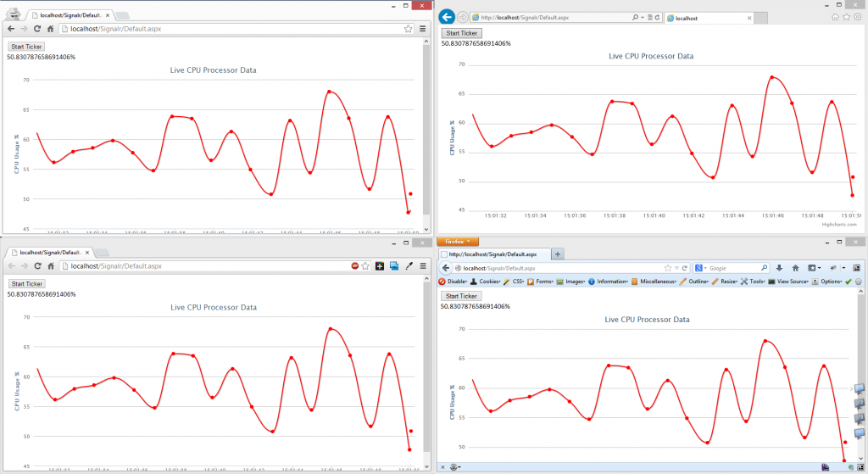Image resolution: width=868 pixels, height=474 pixels.
Task: Refresh the page in Internet Explorer
Action: coord(657,18)
